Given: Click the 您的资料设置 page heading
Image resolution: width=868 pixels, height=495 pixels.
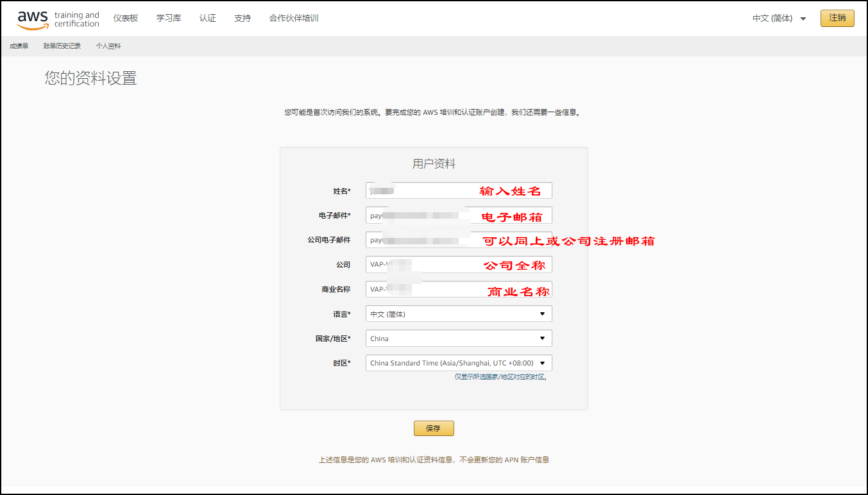Looking at the screenshot, I should (90, 78).
